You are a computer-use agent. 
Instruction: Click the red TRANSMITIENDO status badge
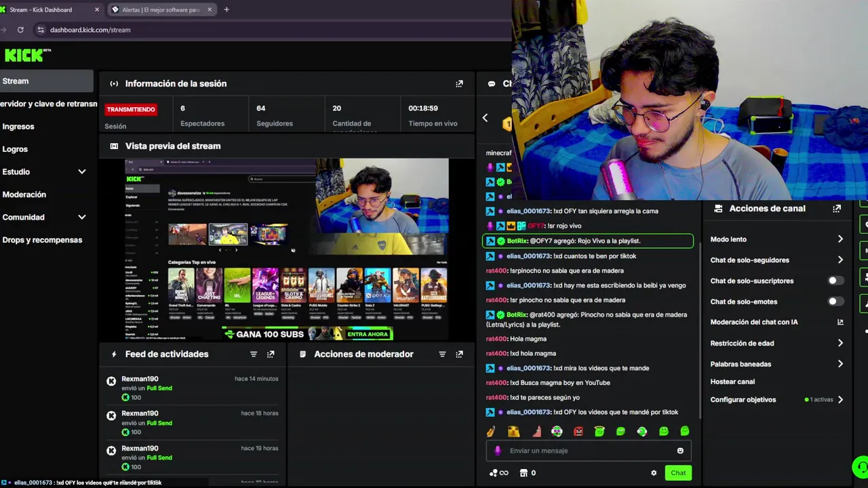(x=131, y=109)
